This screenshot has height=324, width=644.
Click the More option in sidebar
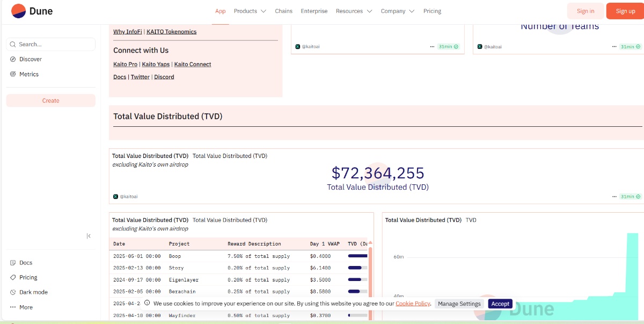pyautogui.click(x=26, y=307)
